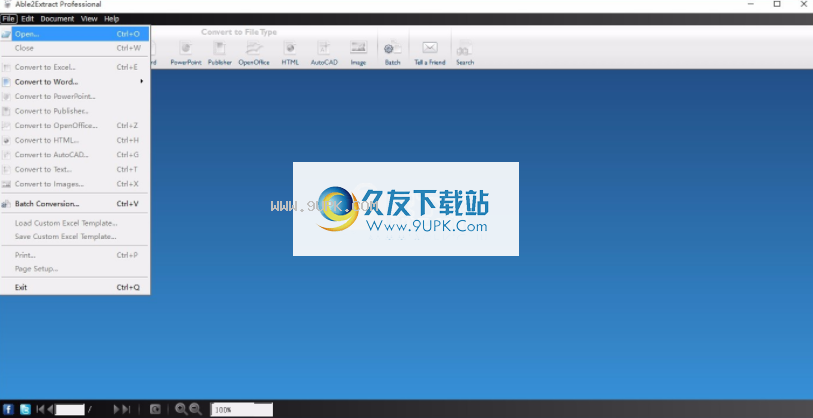Screen dimensions: 813x418
Task: Open the Document menu
Action: pyautogui.click(x=57, y=19)
